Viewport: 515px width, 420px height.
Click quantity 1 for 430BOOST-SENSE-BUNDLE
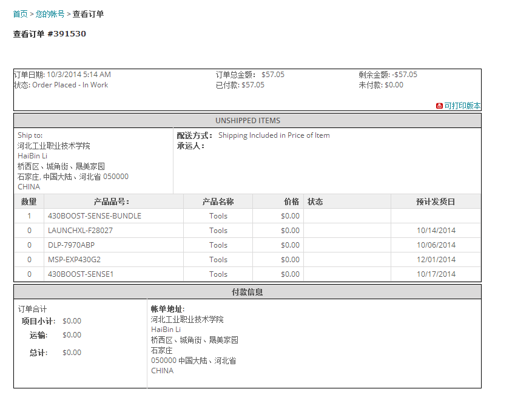click(29, 216)
